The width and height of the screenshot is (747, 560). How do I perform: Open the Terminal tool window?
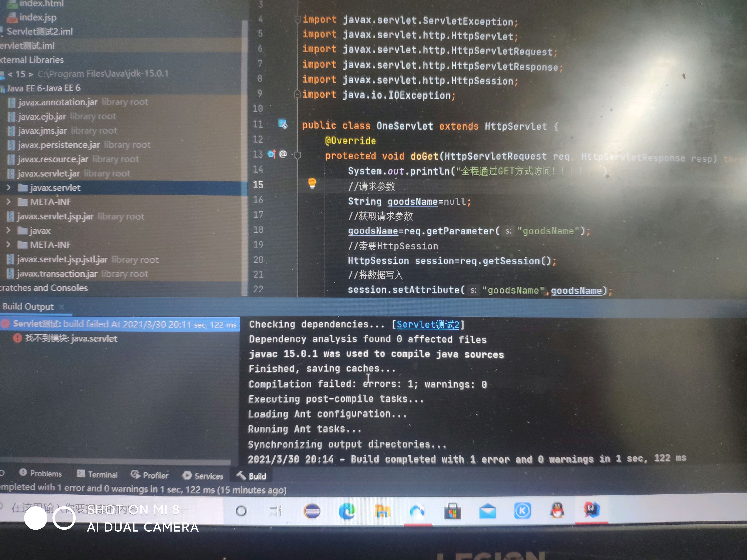pos(97,474)
